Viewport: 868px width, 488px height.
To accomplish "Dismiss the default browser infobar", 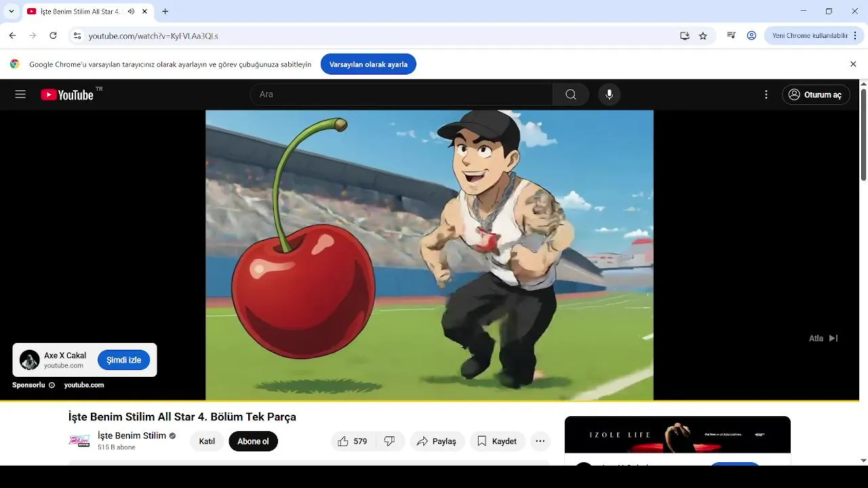I will pos(853,64).
